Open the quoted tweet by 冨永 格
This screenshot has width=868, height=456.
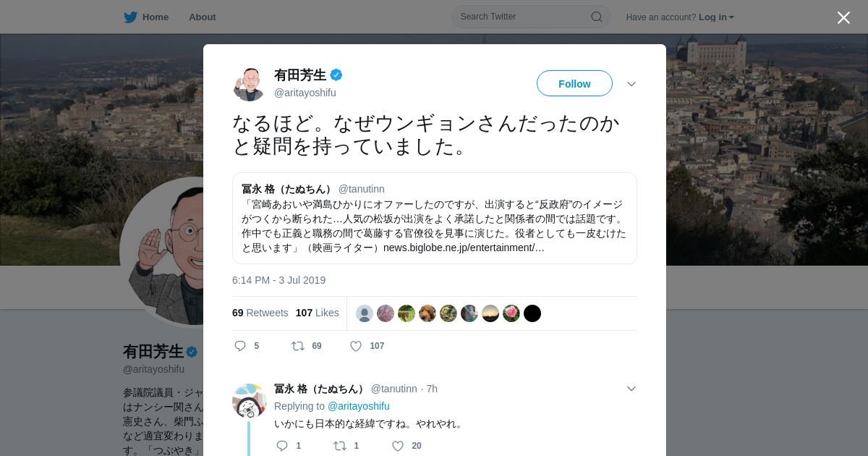(x=435, y=218)
